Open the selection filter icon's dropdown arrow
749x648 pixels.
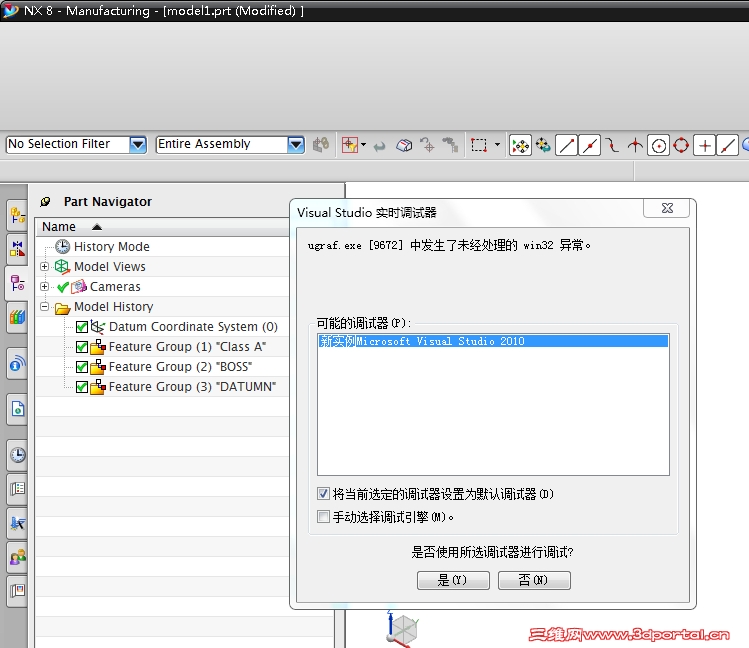(x=364, y=145)
